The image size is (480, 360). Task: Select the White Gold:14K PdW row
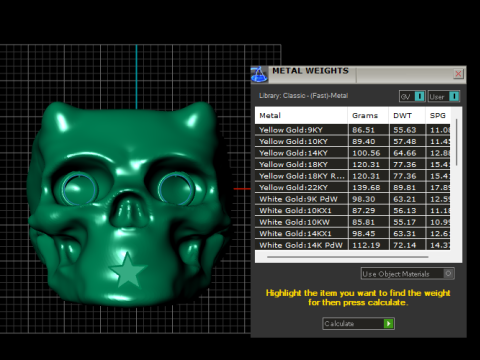click(353, 245)
